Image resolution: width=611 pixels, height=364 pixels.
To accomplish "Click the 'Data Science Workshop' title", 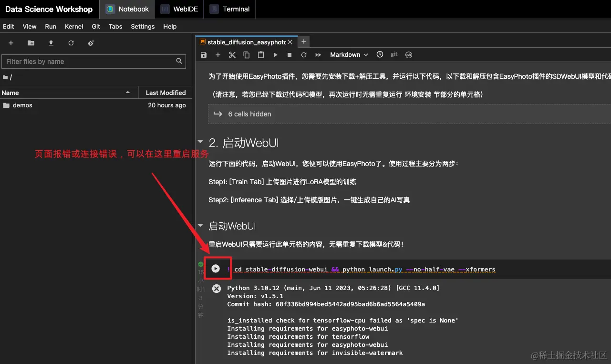I will point(49,9).
